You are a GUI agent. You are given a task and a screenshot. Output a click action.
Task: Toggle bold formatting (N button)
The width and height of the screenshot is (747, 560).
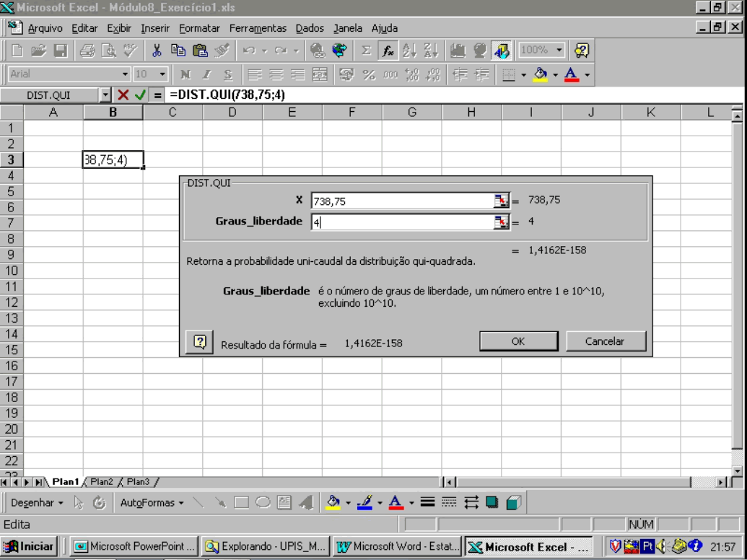click(x=183, y=74)
